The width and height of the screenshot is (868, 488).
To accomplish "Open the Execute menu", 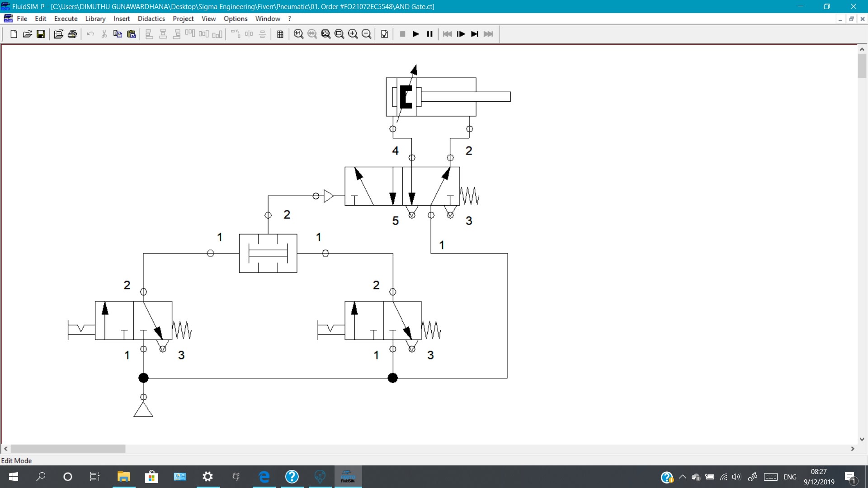I will click(x=66, y=19).
